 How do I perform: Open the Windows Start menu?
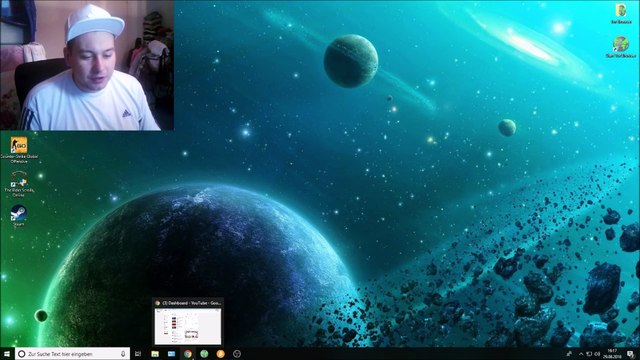(x=7, y=354)
